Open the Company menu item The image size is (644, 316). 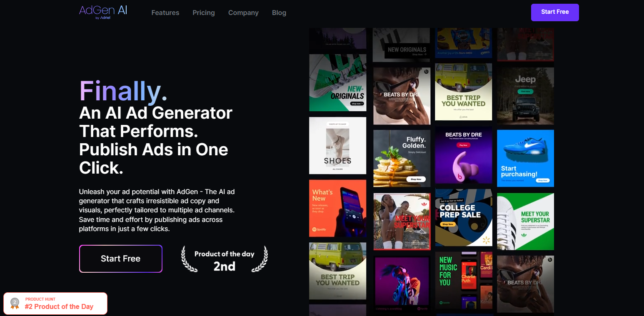(x=243, y=12)
